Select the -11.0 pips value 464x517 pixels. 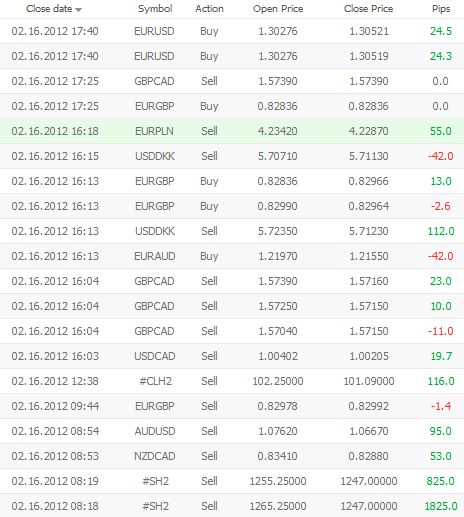pyautogui.click(x=440, y=331)
